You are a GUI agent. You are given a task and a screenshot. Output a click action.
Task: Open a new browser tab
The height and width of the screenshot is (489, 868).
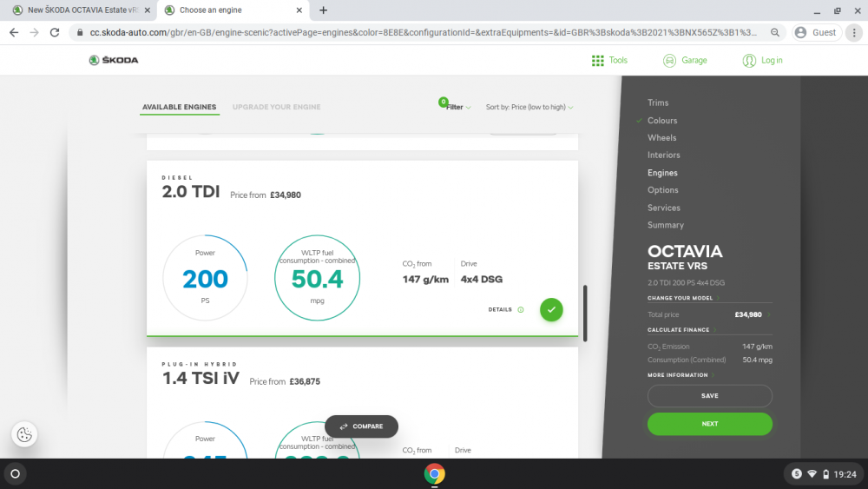[x=323, y=10]
